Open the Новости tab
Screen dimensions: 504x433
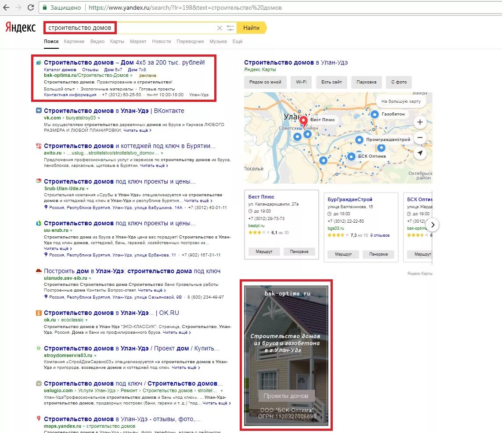162,41
